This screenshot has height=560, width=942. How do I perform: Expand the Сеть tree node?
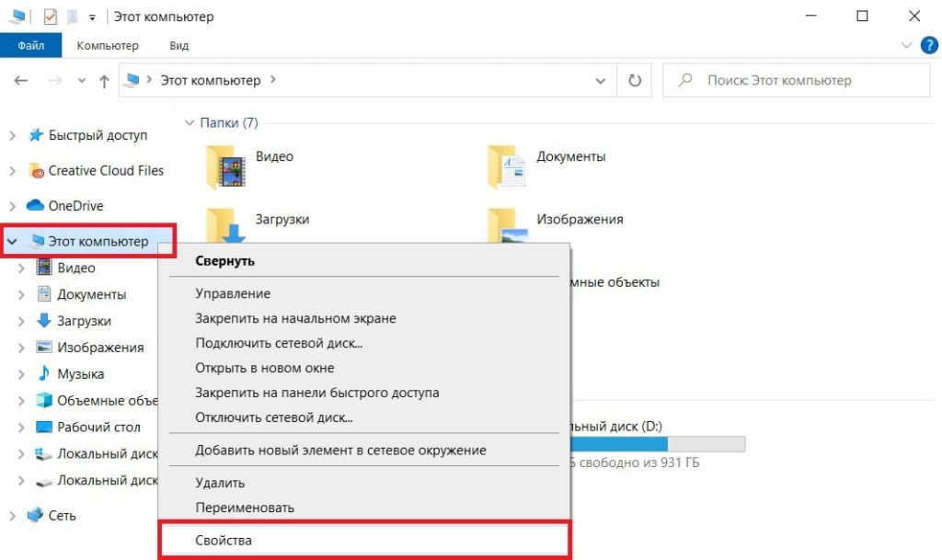point(12,516)
